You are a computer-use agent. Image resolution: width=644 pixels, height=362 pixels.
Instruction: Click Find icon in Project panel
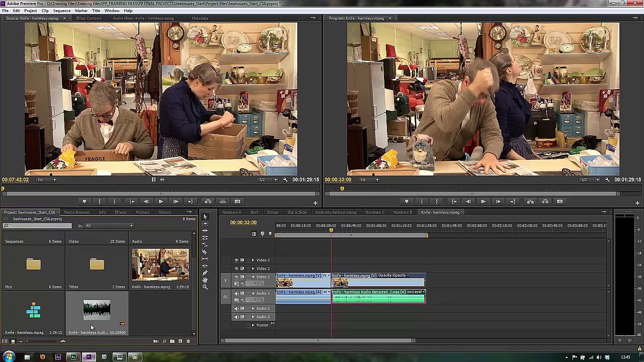tap(164, 341)
